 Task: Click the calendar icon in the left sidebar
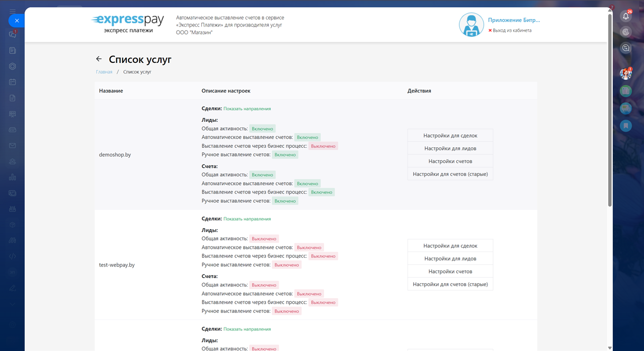coord(13,82)
